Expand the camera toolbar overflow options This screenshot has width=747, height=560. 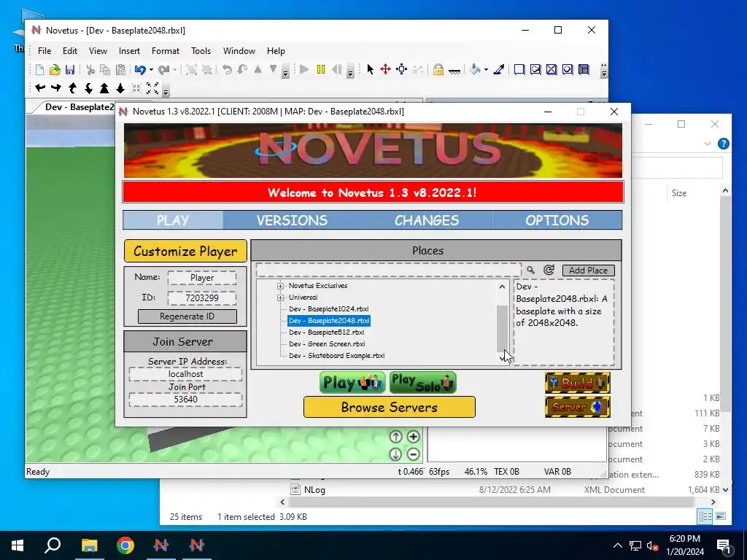(x=166, y=90)
